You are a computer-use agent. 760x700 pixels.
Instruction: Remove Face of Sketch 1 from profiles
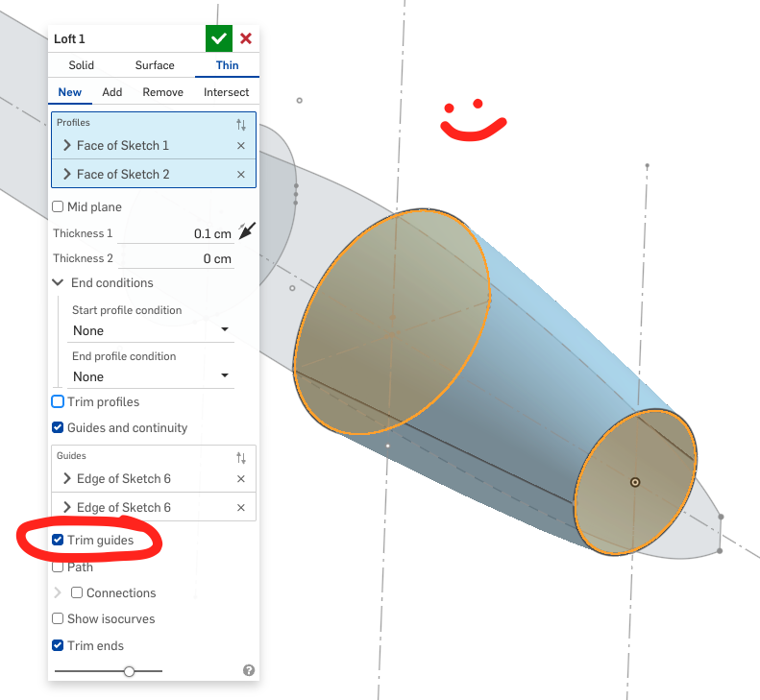[241, 145]
